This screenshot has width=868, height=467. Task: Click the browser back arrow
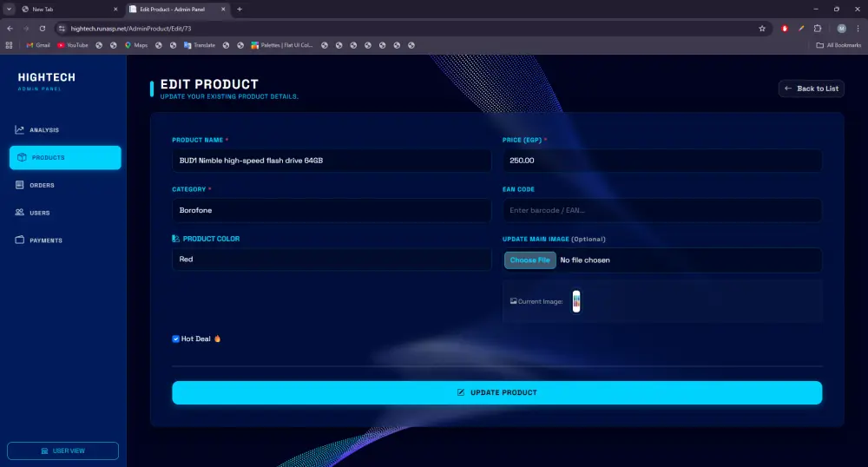tap(10, 29)
